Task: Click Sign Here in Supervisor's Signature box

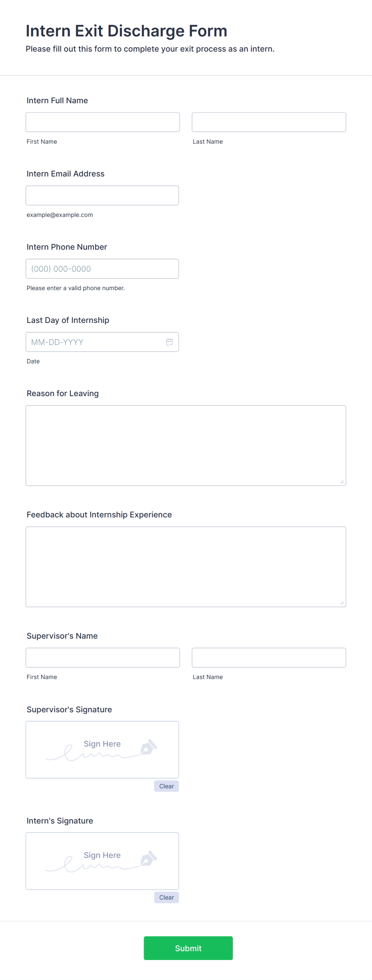Action: [x=102, y=744]
